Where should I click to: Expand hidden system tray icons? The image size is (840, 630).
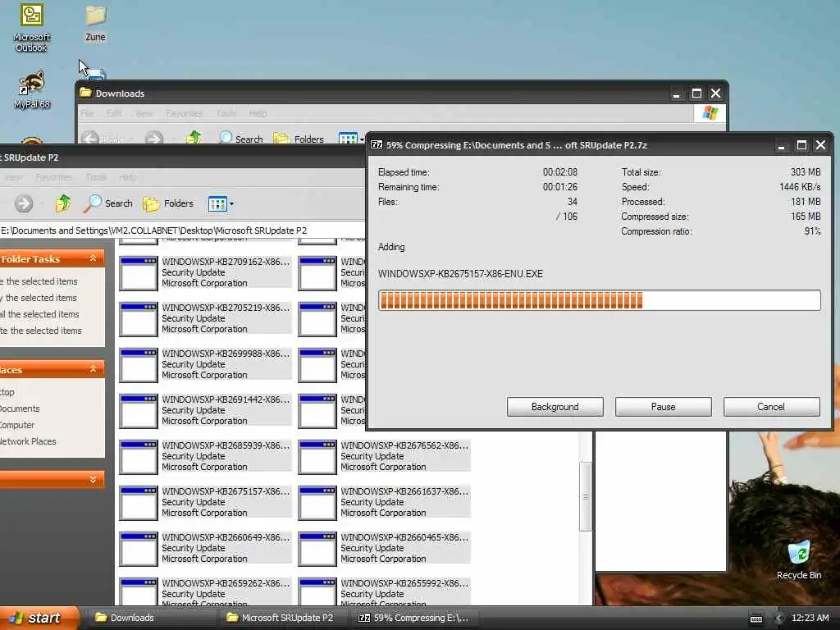point(778,619)
